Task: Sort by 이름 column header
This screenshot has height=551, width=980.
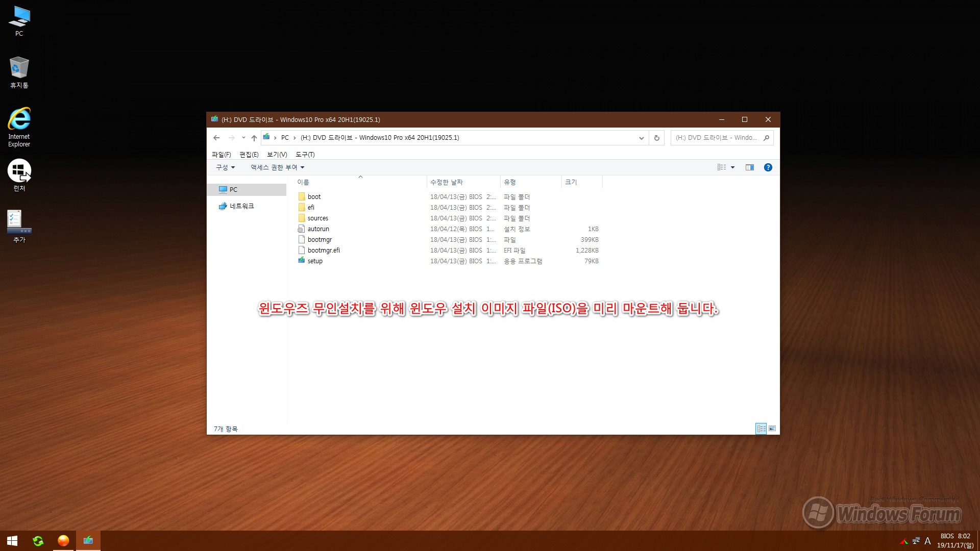Action: (x=360, y=182)
